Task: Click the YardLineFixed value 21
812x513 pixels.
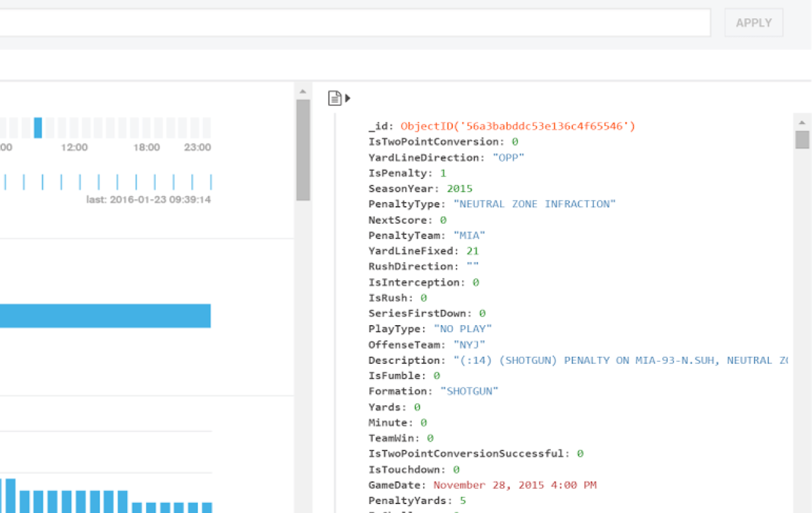Action: (472, 251)
